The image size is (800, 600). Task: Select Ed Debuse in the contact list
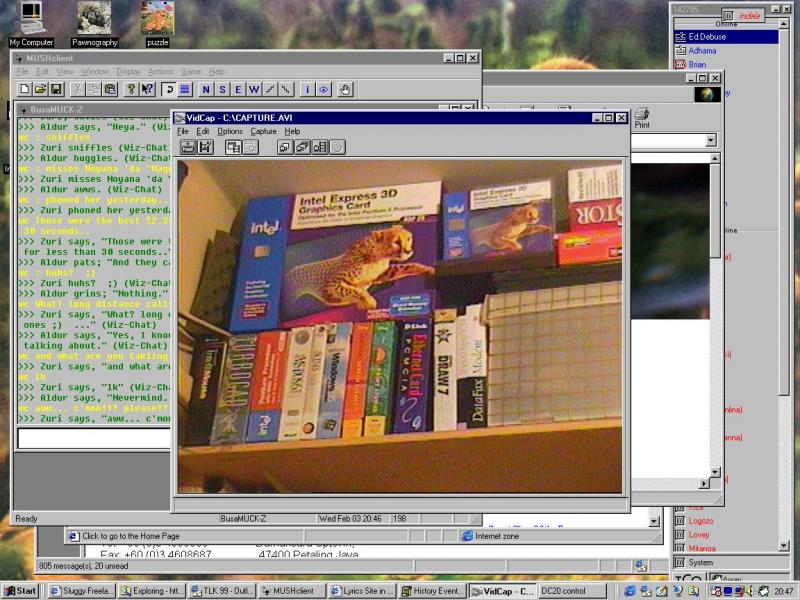(x=726, y=37)
